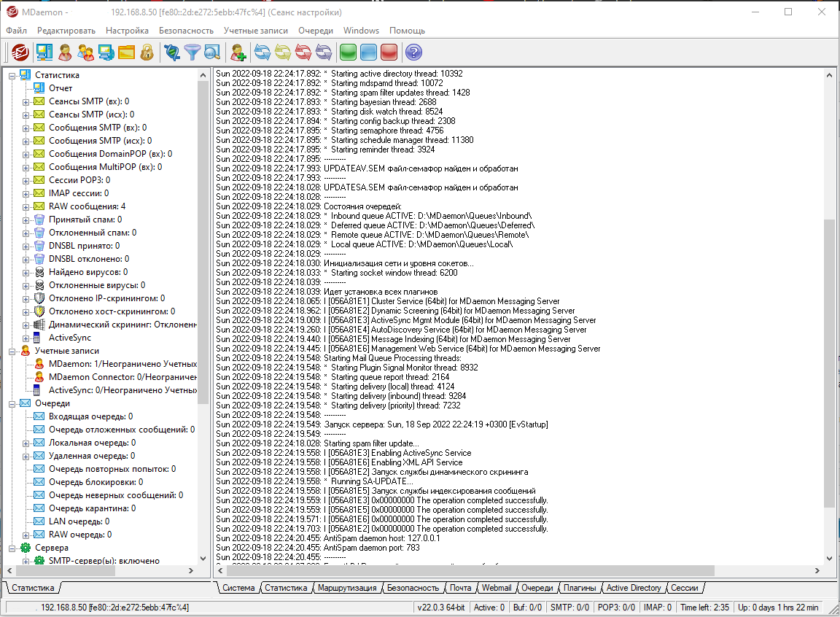The width and height of the screenshot is (840, 617).
Task: Select the 'LAN очередь: 0' tree row
Action: (x=79, y=521)
